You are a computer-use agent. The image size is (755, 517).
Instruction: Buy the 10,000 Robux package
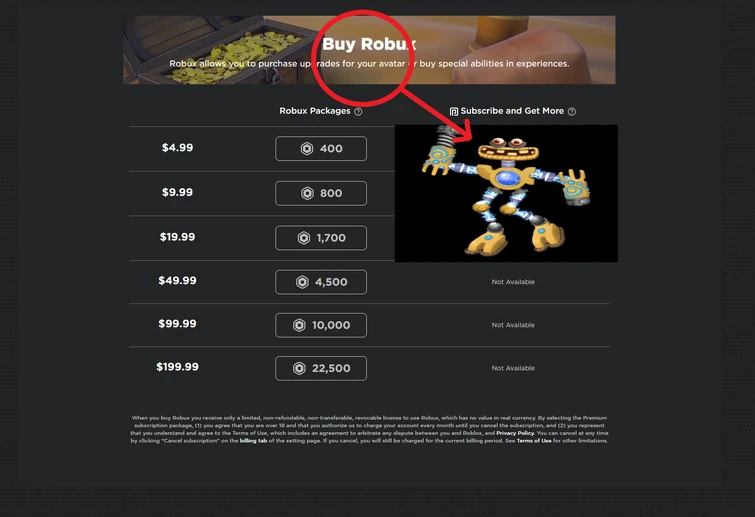coord(321,325)
